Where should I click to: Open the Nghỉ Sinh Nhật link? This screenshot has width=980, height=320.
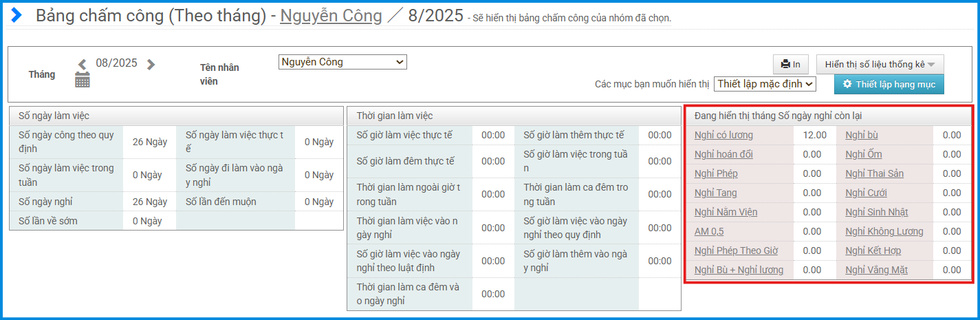pos(876,212)
